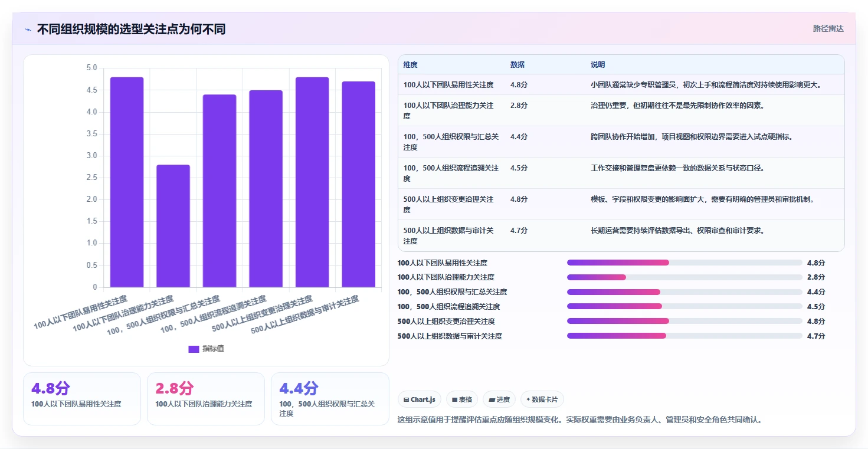
Task: Click the description starting 模板、字段和权限变更
Action: [703, 199]
